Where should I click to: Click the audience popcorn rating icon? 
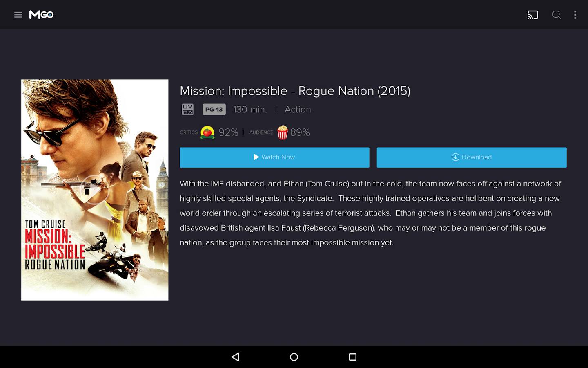click(283, 132)
